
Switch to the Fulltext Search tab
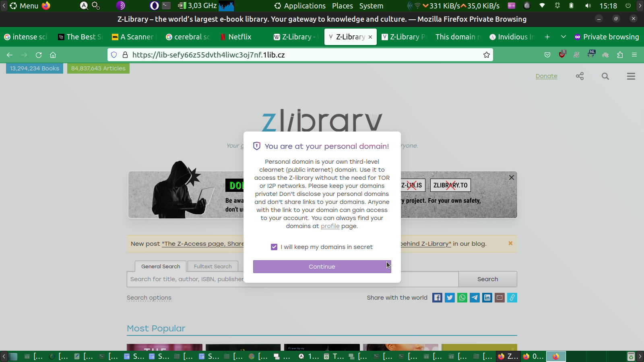click(x=213, y=266)
